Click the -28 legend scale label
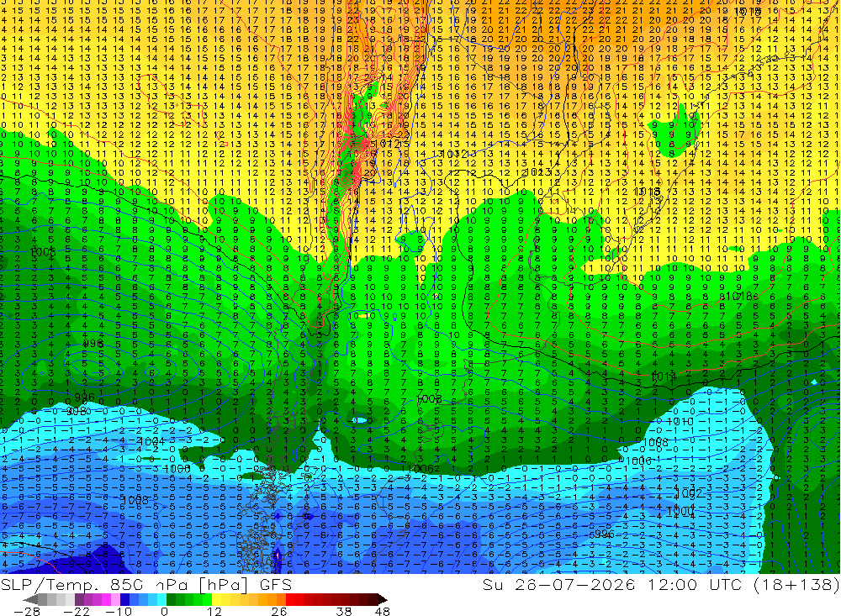This screenshot has height=616, width=841. click(x=27, y=612)
